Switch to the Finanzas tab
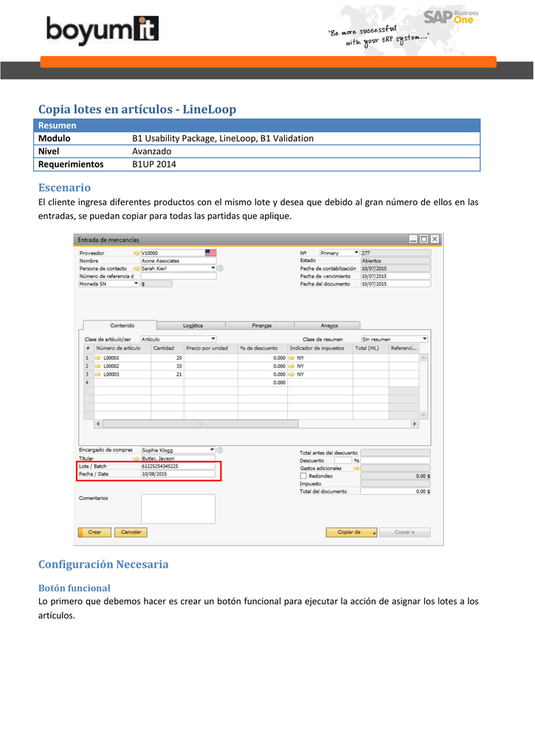The image size is (535, 756). [x=260, y=326]
